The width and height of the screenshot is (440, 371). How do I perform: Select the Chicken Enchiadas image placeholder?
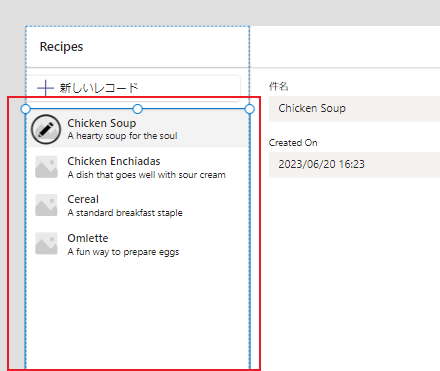(x=46, y=167)
